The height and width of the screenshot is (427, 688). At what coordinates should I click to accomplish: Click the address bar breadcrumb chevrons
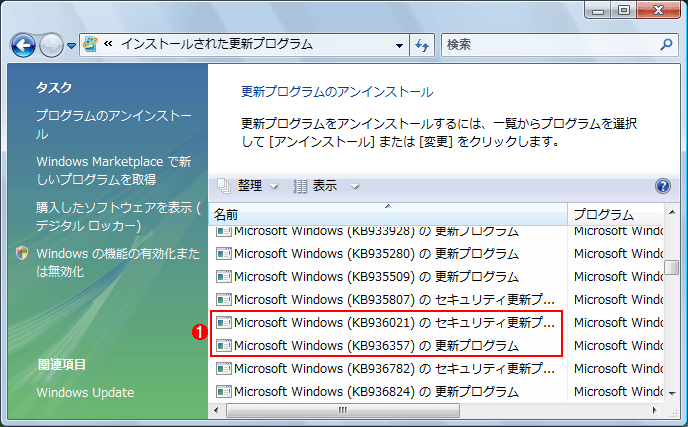(x=108, y=43)
